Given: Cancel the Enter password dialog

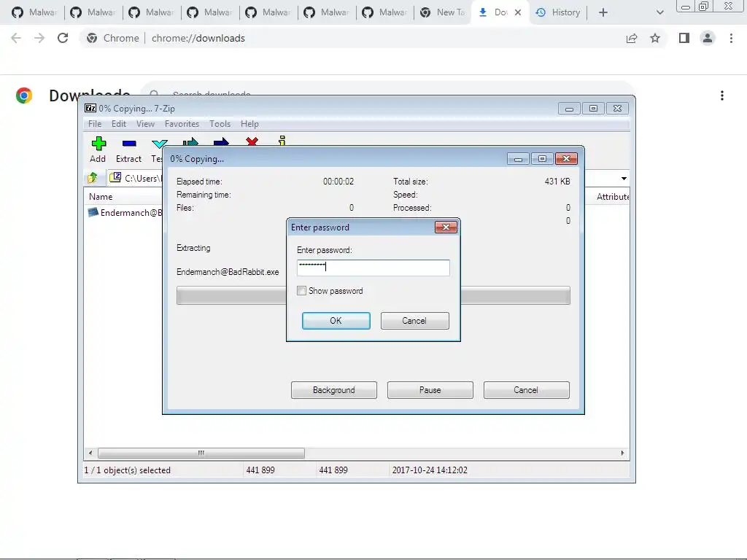Looking at the screenshot, I should pyautogui.click(x=414, y=321).
